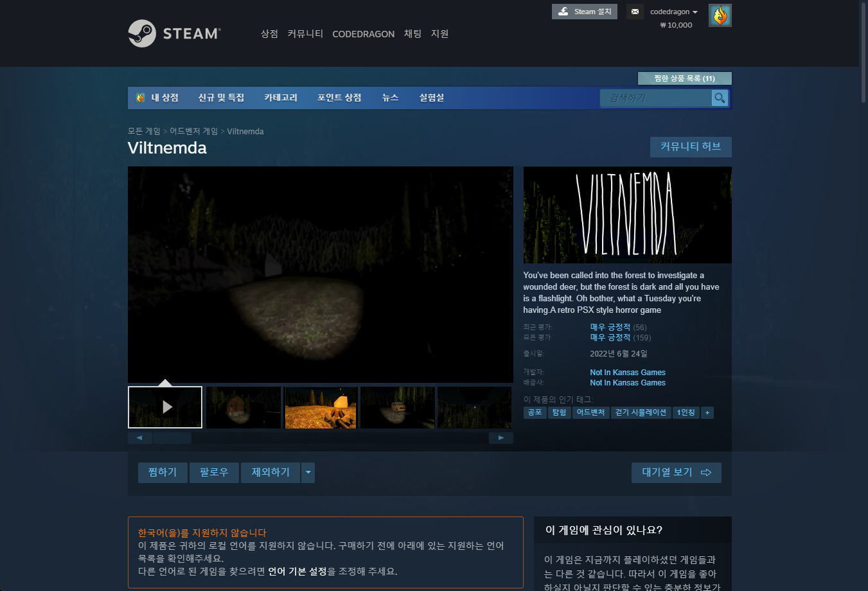Click the 찜한 상품 목록 (11) button
Screen dimensions: 868x591
(684, 78)
